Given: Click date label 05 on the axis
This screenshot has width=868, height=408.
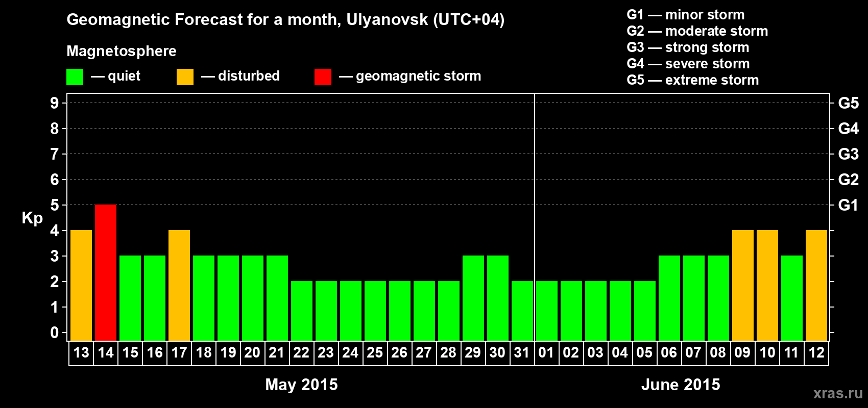Looking at the screenshot, I should 644,353.
